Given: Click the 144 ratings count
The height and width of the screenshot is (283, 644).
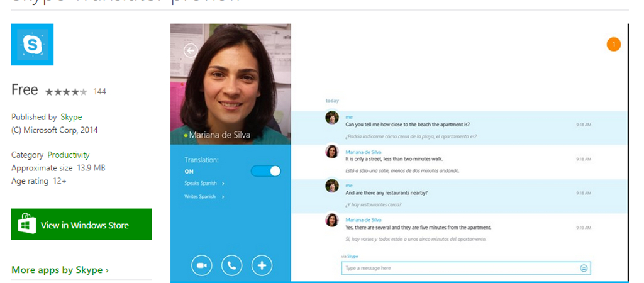Looking at the screenshot, I should (x=100, y=92).
